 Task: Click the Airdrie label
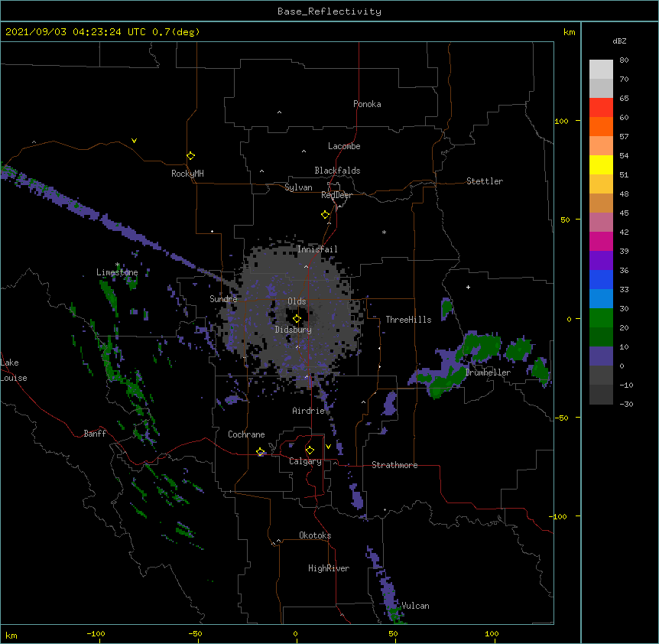tap(309, 411)
